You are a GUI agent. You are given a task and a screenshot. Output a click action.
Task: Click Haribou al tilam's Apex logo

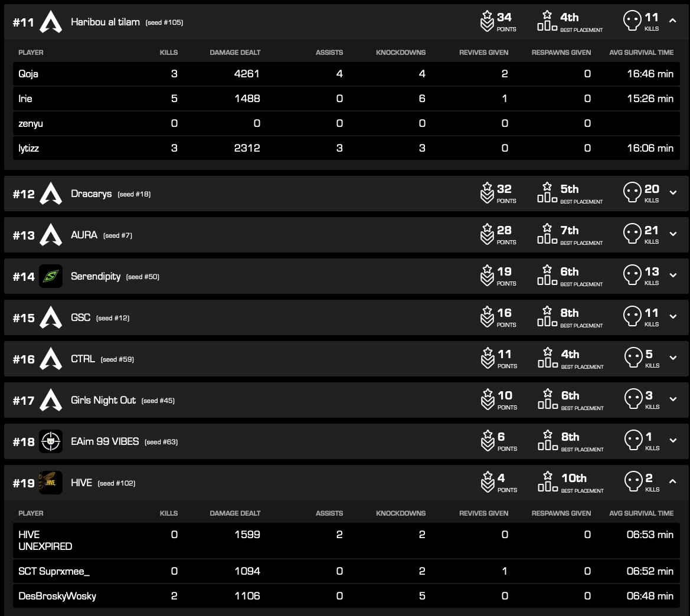[51, 22]
